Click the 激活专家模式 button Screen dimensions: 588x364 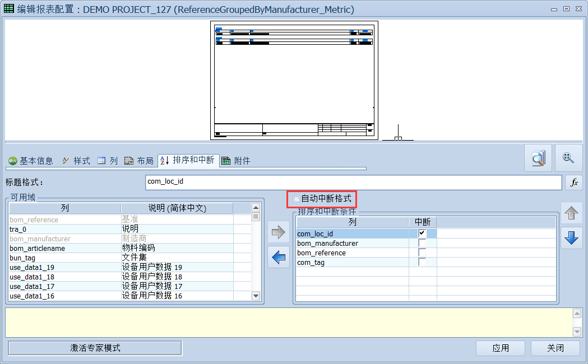[x=95, y=348]
